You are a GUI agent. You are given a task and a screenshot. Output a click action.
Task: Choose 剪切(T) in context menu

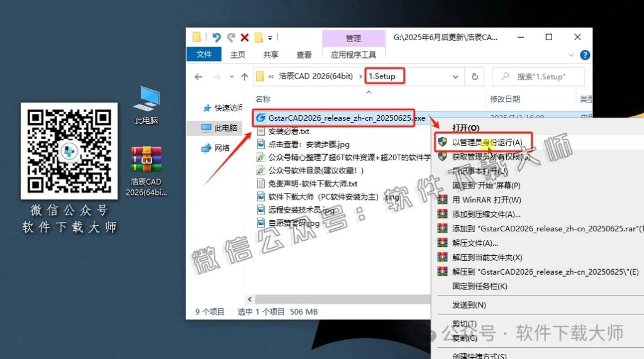465,324
